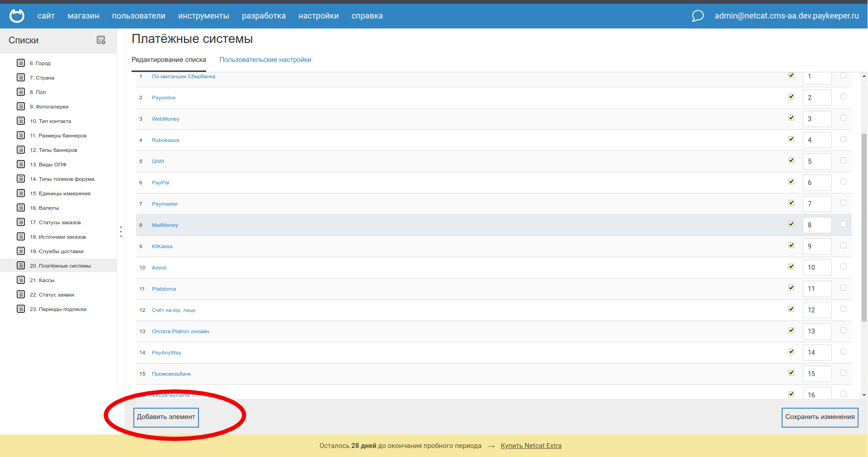This screenshot has height=457, width=868.
Task: Open the разработка menu
Action: (x=264, y=16)
